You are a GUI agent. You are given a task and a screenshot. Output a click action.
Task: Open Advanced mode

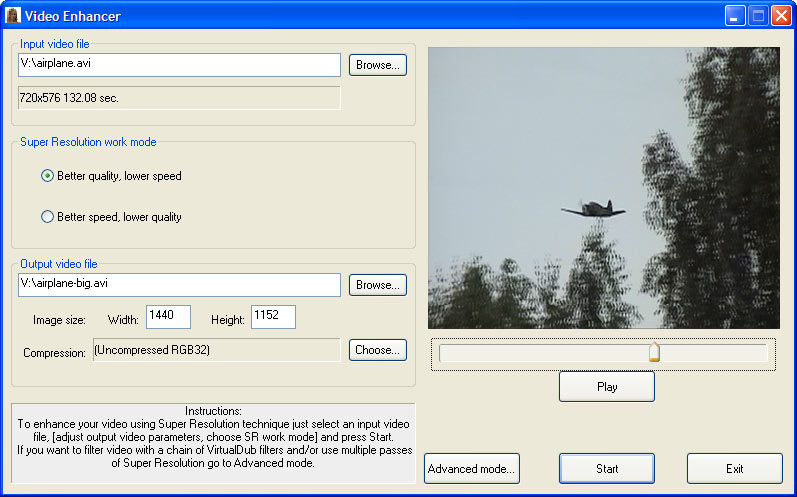point(472,469)
